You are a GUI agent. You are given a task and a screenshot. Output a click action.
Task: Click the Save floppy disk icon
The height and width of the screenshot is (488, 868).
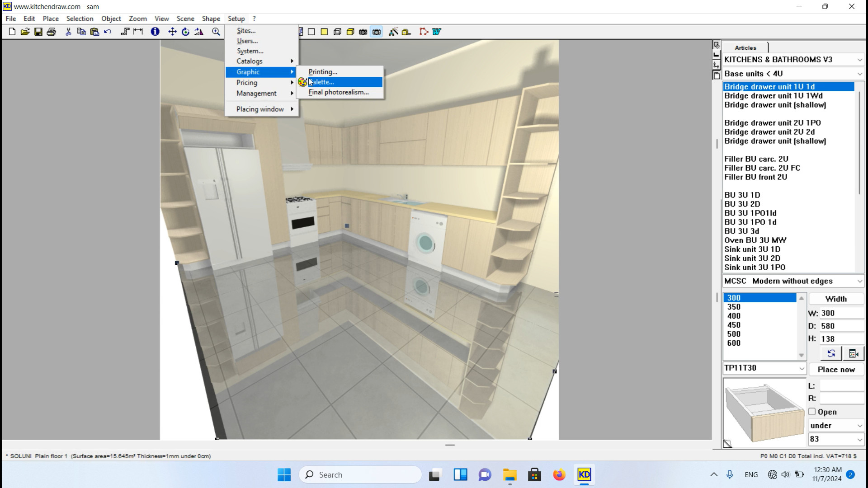tap(38, 32)
